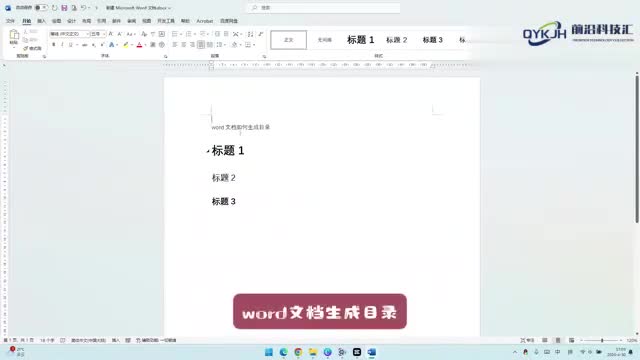Viewport: 640px width, 360px height.
Task: Click the Decrease Font Size icon
Action: 120,34
